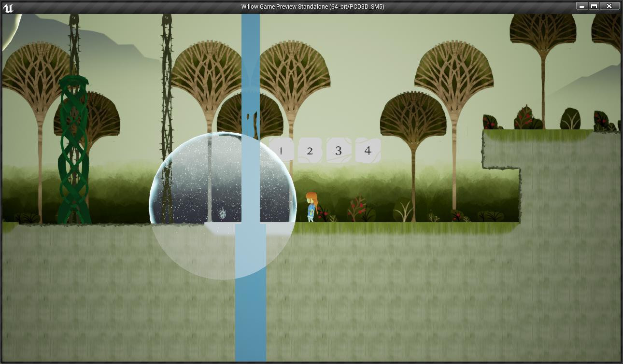The image size is (623, 364).
Task: Click the twisted green vine pillar
Action: 74,150
